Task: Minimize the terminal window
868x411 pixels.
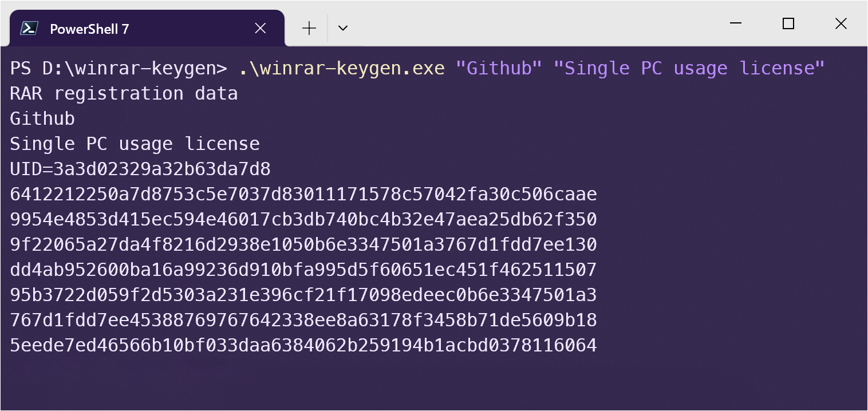Action: [x=736, y=23]
